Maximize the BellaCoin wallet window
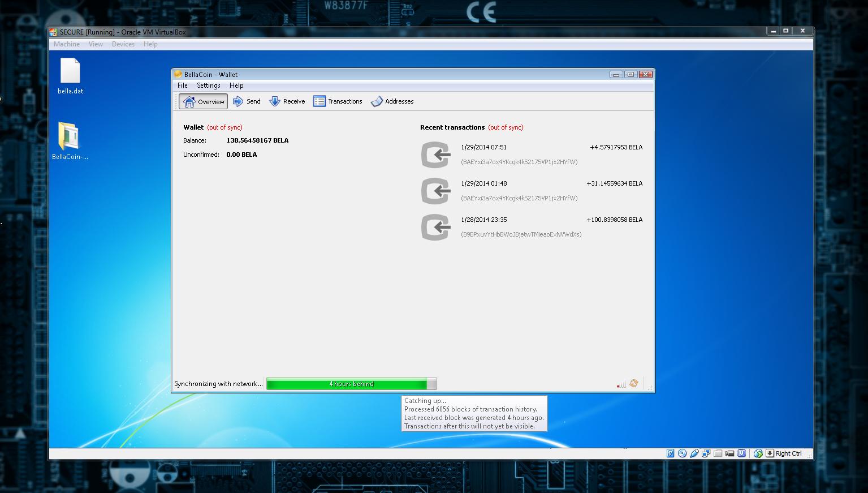The image size is (868, 493). click(631, 74)
